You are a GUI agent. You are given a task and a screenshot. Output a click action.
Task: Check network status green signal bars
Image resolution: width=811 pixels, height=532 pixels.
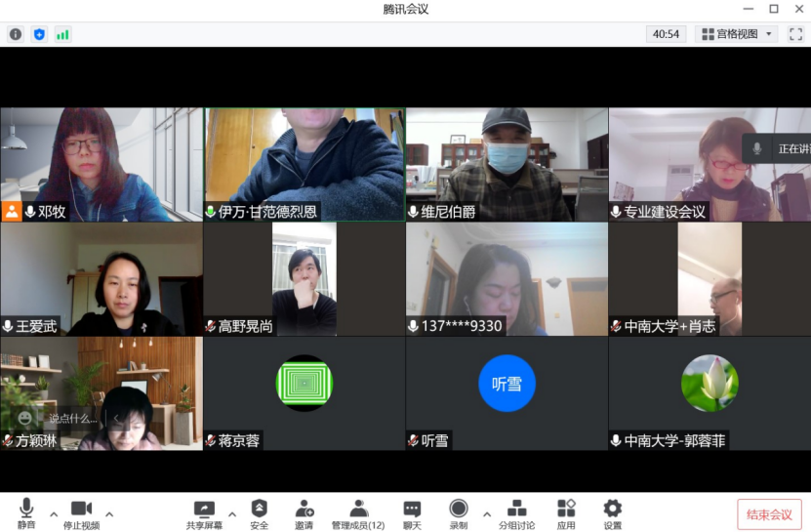pos(62,34)
